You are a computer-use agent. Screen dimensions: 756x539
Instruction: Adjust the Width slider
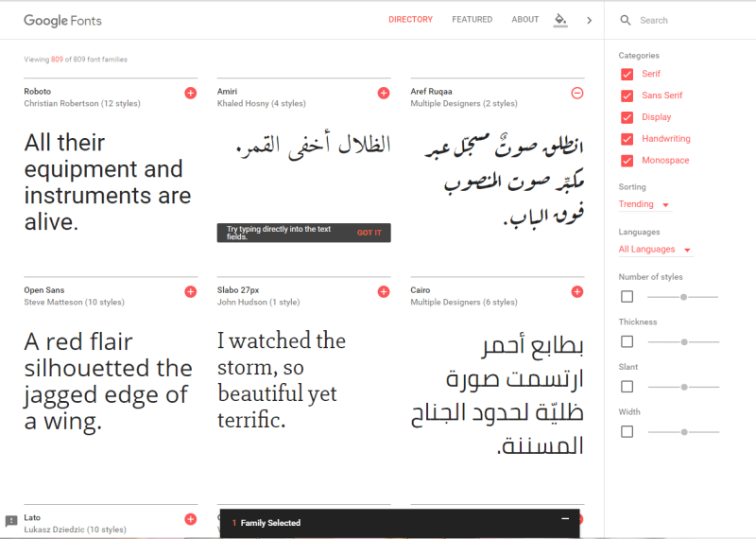[x=683, y=432]
